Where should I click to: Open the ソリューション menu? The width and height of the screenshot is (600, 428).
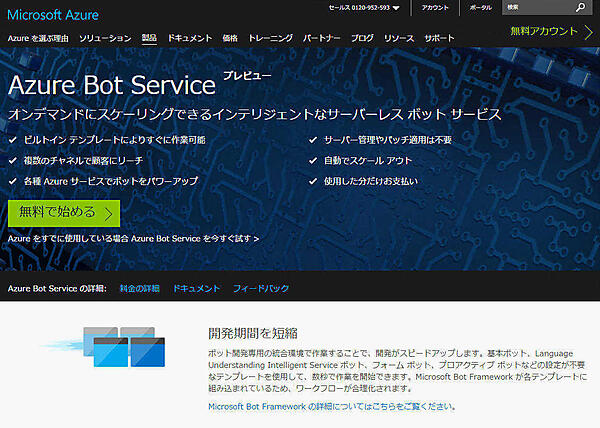pos(105,38)
